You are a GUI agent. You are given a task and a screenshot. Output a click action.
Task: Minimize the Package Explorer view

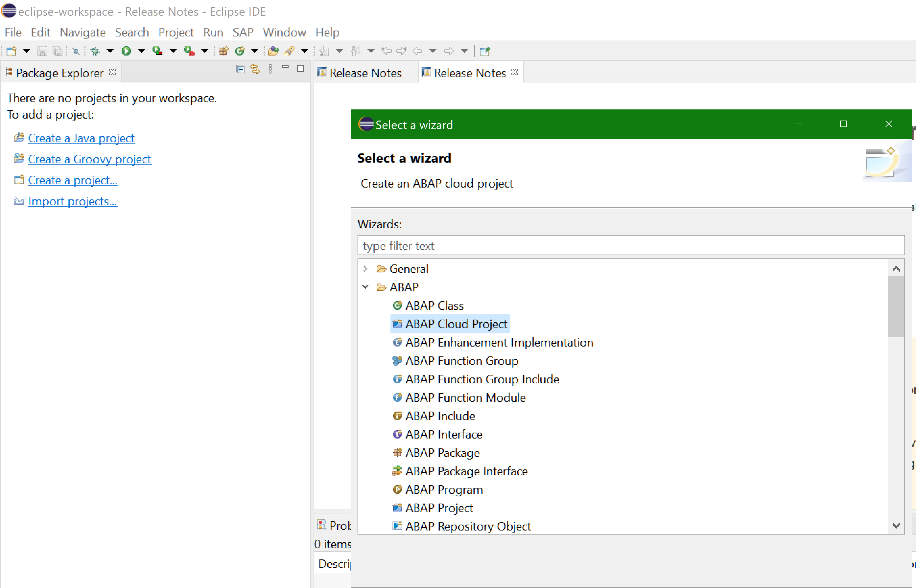coord(285,68)
